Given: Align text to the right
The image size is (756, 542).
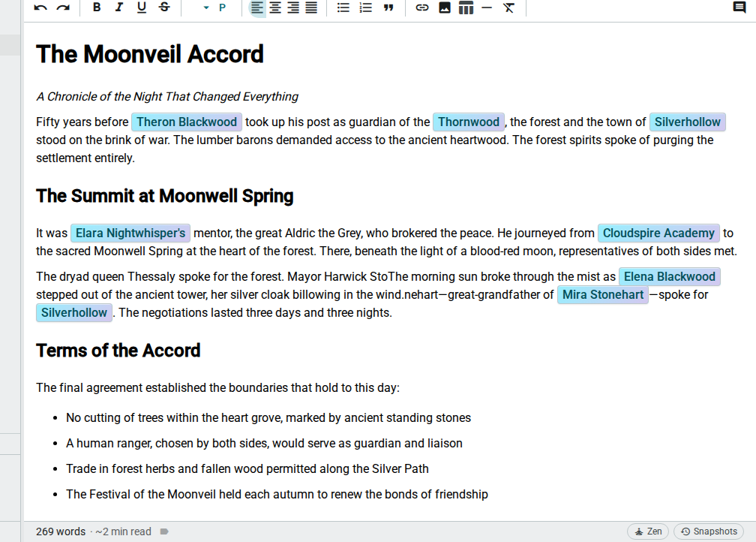Looking at the screenshot, I should click(293, 8).
